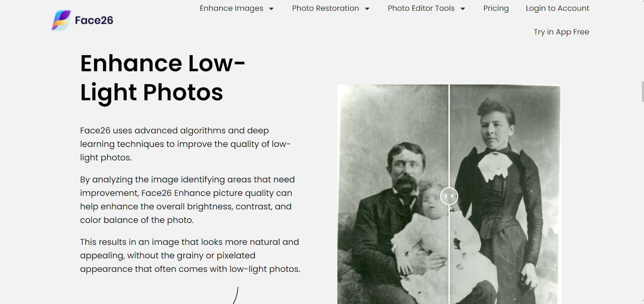Image resolution: width=644 pixels, height=304 pixels.
Task: Click the before/after comparison slider handle
Action: [449, 196]
